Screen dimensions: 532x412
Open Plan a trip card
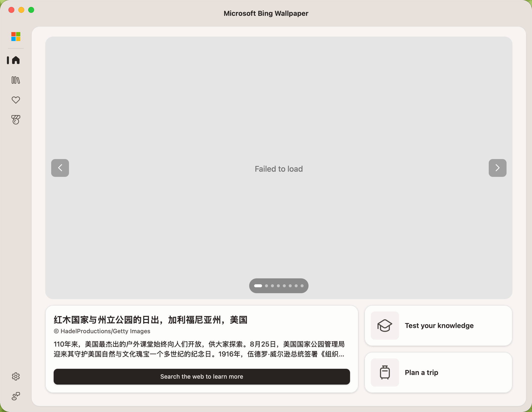(438, 372)
